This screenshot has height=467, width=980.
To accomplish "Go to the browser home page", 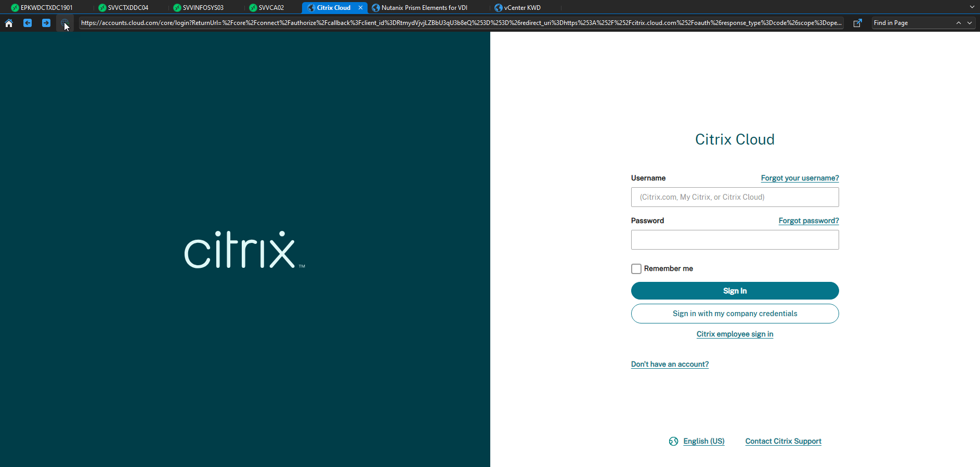I will click(9, 23).
